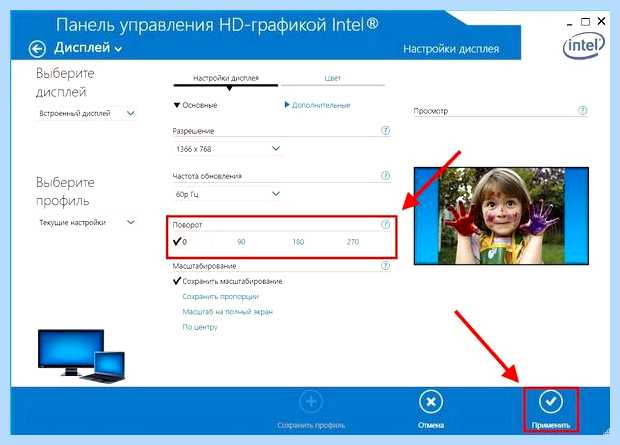The height and width of the screenshot is (445, 620).
Task: Go back with the circled arrow icon
Action: [38, 49]
